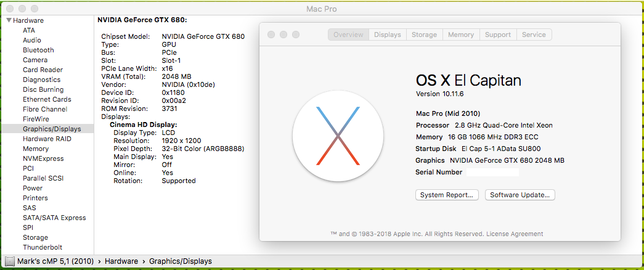The height and width of the screenshot is (270, 644).
Task: Switch to the Service tab
Action: [534, 35]
